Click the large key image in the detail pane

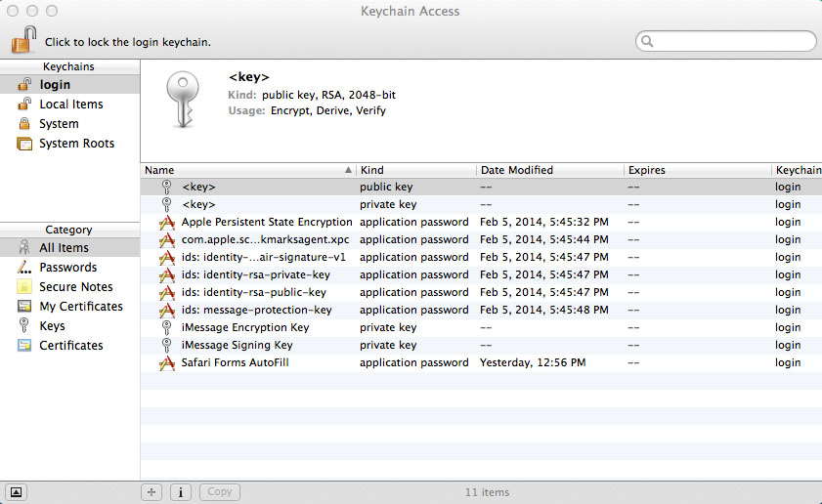pos(183,100)
